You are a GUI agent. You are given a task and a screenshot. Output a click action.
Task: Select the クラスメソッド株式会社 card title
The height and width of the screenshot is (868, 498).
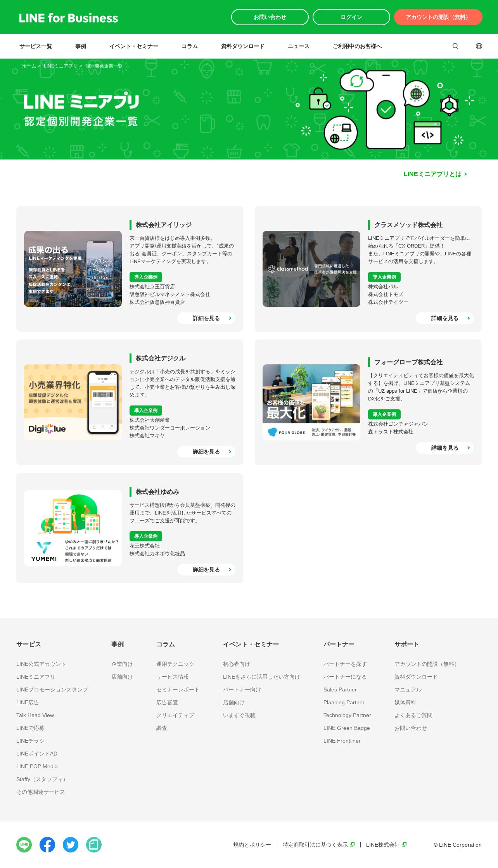[408, 225]
